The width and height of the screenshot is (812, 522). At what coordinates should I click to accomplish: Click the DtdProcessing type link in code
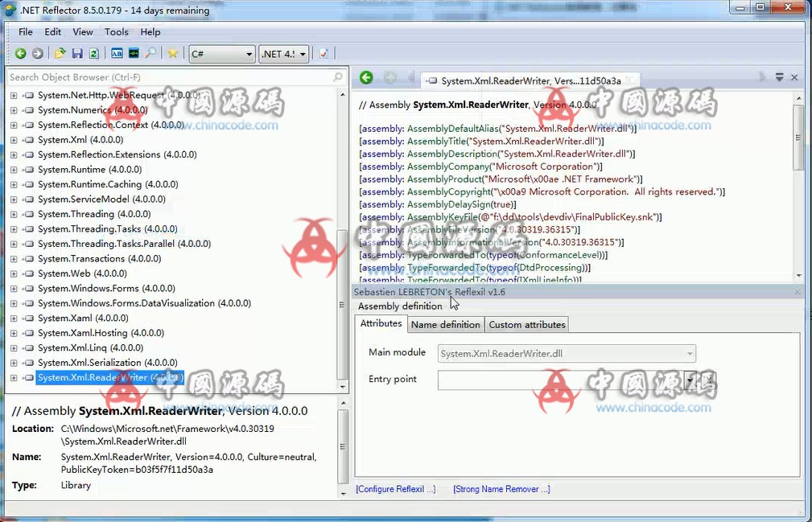click(551, 268)
